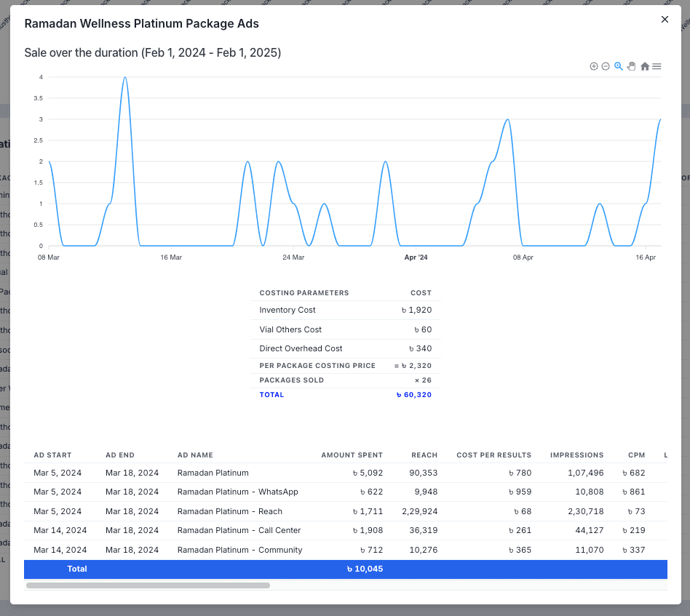Reset chart zoom with home icon
Viewport: 690px width, 616px height.
click(645, 66)
